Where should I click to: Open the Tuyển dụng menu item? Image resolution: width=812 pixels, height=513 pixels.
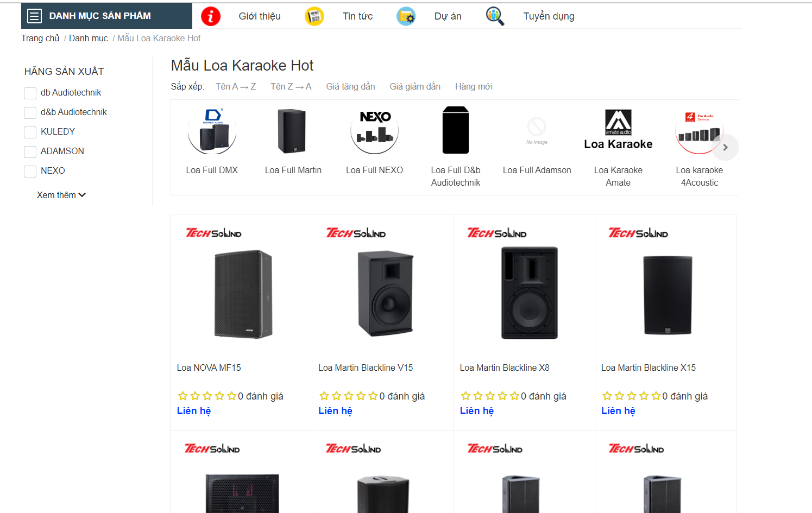tap(549, 16)
